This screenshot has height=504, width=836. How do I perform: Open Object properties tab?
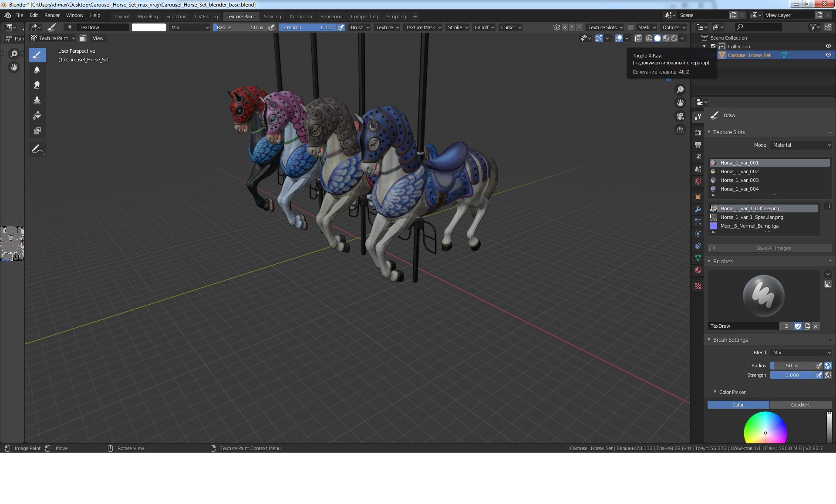[698, 197]
